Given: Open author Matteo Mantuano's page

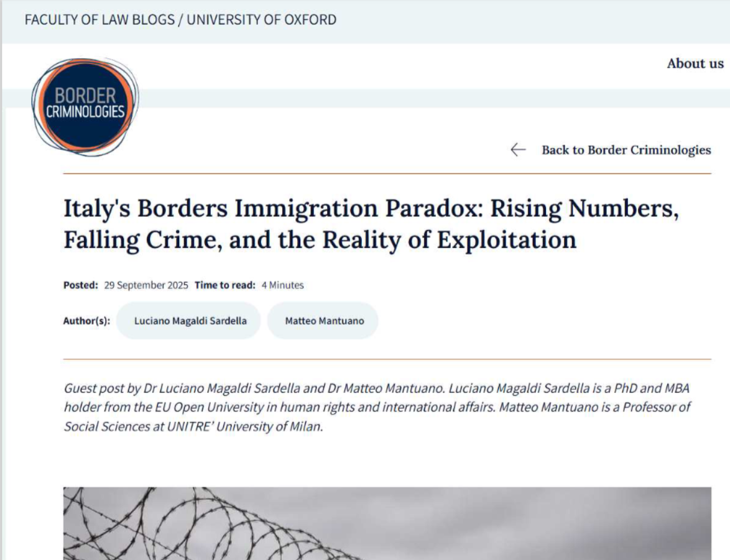Looking at the screenshot, I should coord(323,321).
